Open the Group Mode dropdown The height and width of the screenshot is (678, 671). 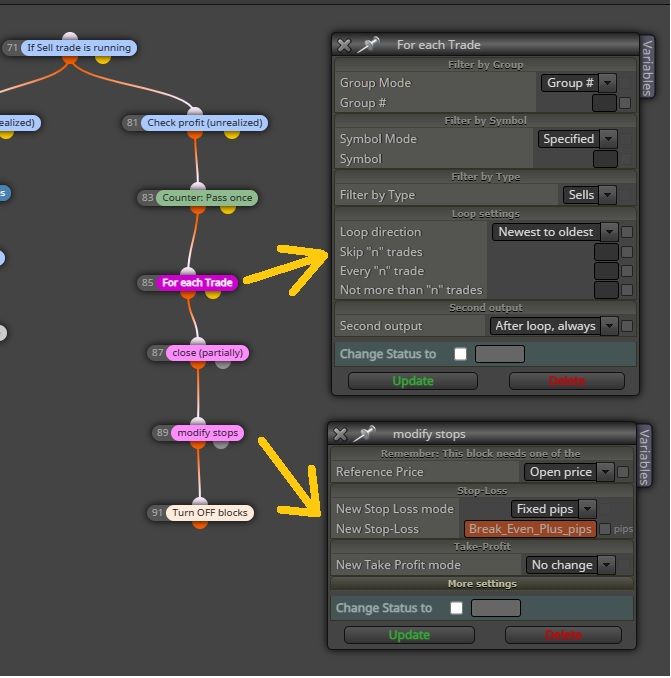tap(579, 83)
